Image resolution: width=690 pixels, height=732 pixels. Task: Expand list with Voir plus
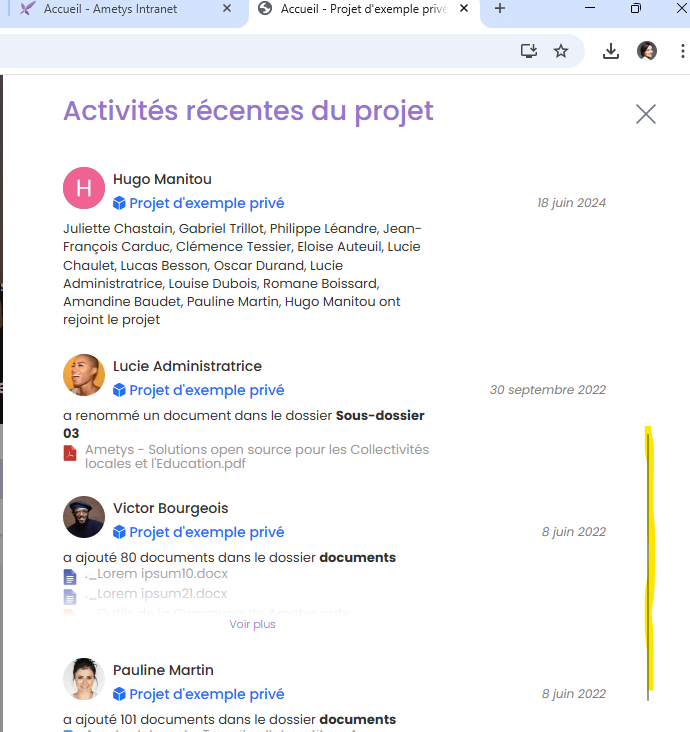[x=252, y=624]
